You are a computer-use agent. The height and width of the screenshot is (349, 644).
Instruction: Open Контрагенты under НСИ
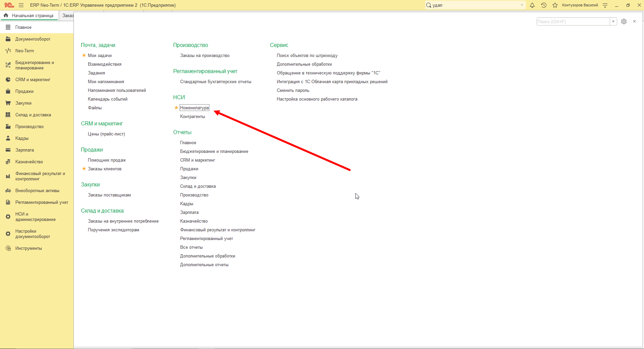coord(193,117)
